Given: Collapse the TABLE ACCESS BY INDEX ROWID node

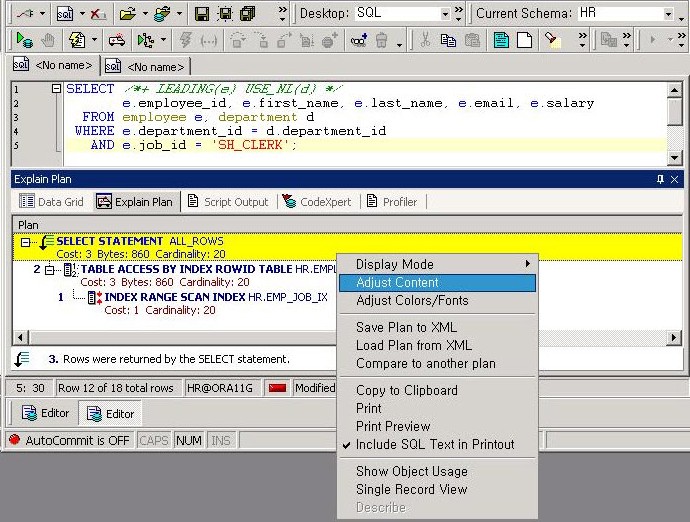Looking at the screenshot, I should pos(49,270).
